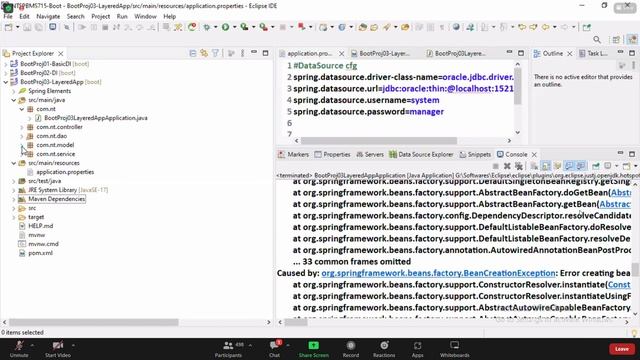
Task: Switch to the Servers tab
Action: (370, 154)
